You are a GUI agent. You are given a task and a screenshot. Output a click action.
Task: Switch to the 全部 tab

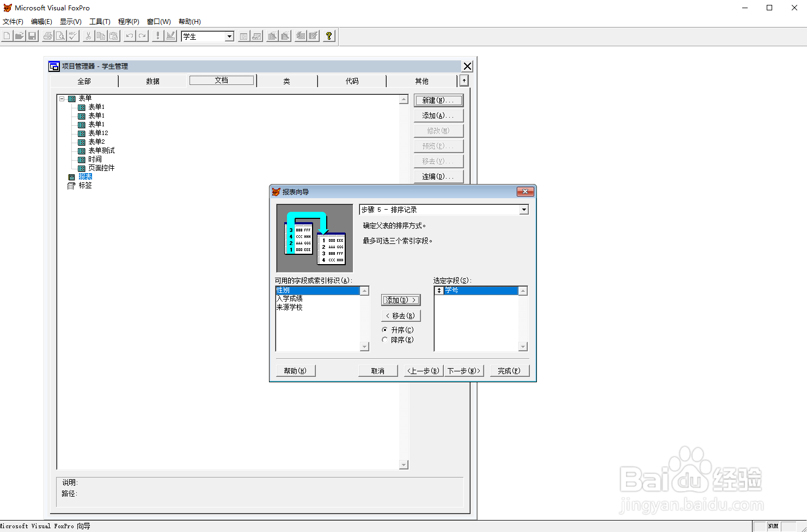click(84, 81)
